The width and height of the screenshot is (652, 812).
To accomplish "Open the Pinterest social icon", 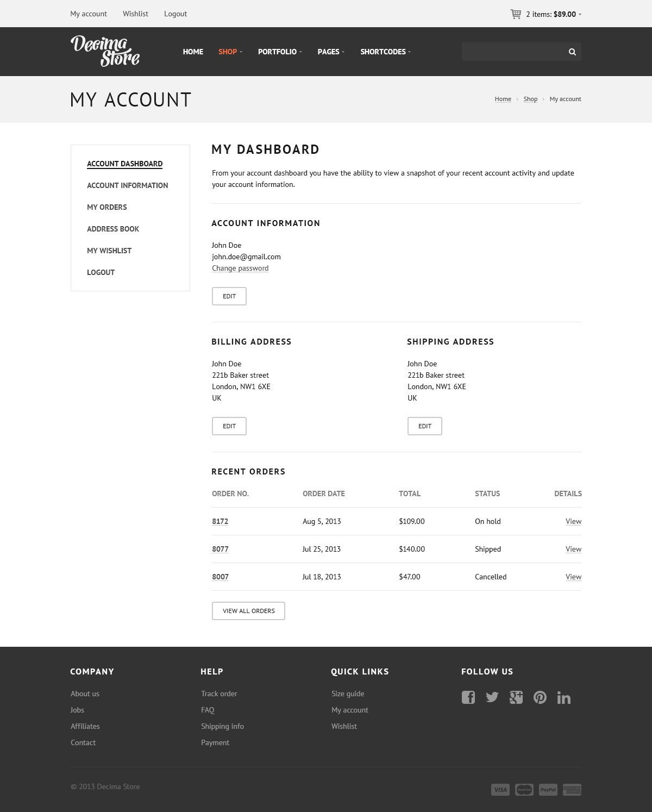I will point(540,697).
